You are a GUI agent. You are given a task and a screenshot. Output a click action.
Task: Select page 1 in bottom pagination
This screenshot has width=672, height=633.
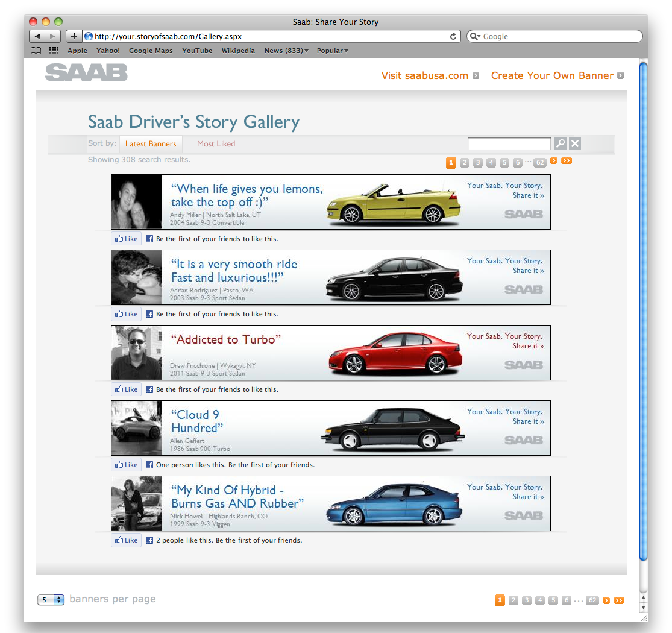click(500, 600)
